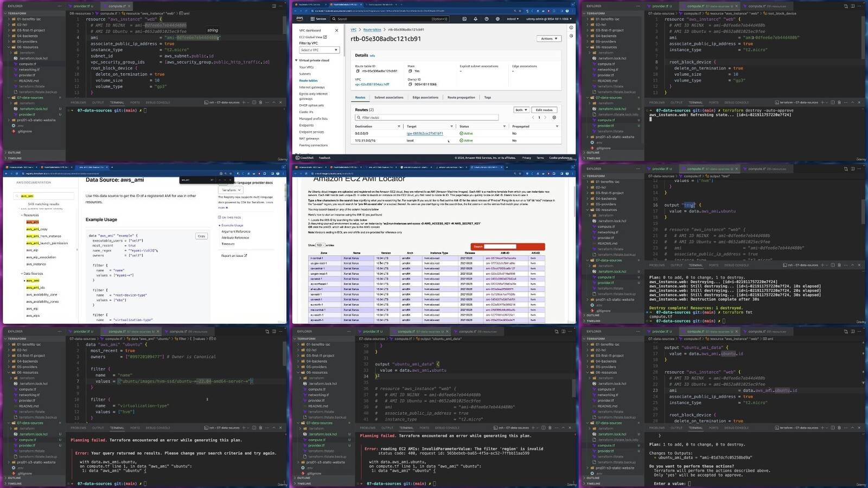868x488 pixels.
Task: Expand the Actions dropdown for the route table
Action: 548,39
